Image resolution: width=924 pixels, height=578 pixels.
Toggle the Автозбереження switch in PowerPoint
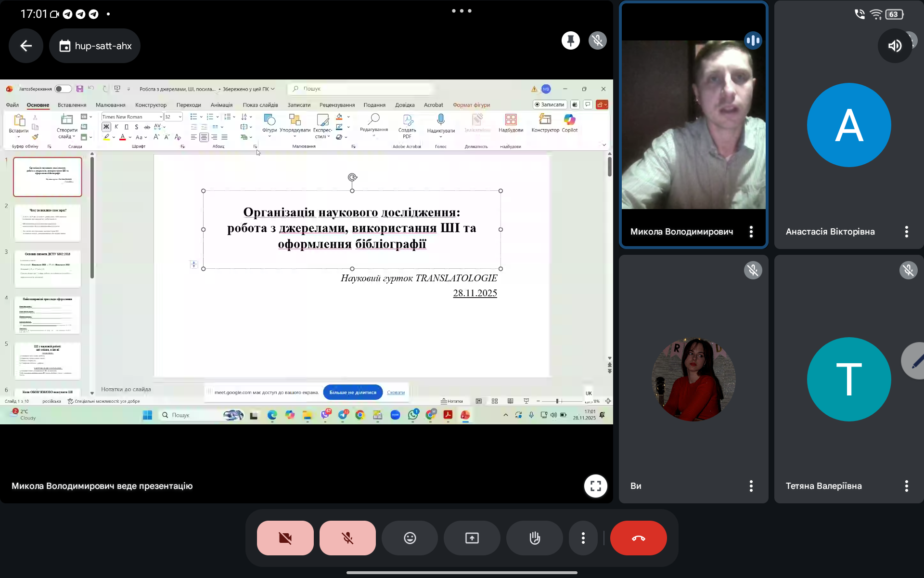[63, 89]
